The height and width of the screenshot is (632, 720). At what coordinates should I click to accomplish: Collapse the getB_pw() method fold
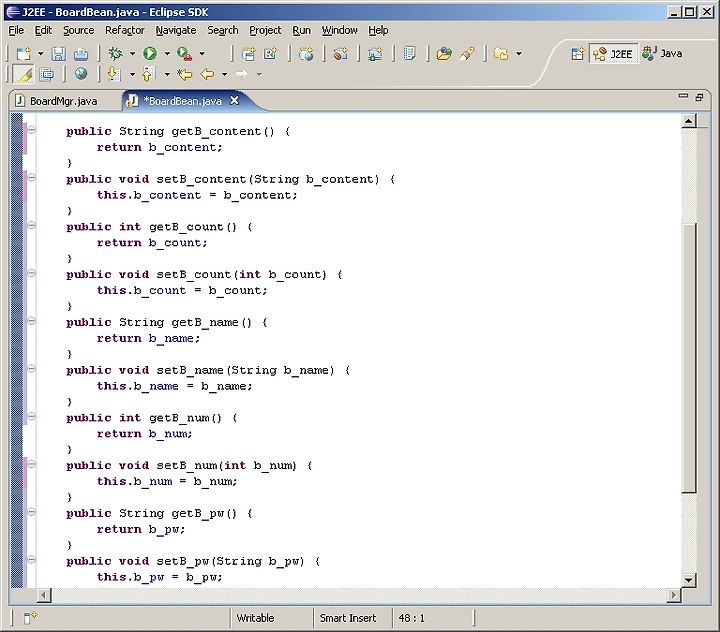click(32, 512)
